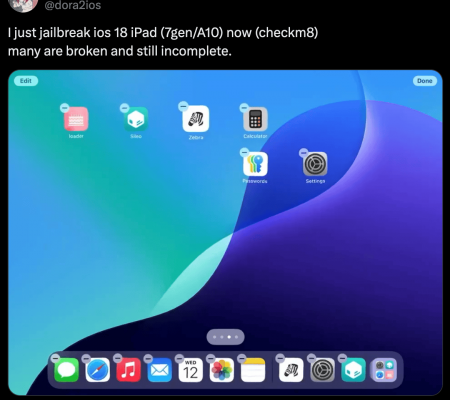Image resolution: width=450 pixels, height=400 pixels.
Task: Remove Zebra via minus badge on home screen
Action: click(183, 106)
